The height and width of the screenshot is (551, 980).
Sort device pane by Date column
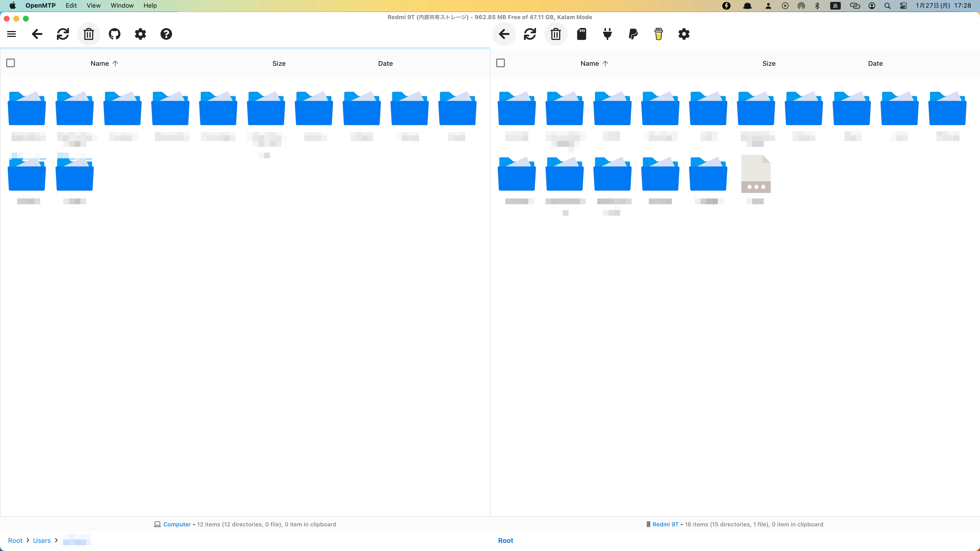pos(875,63)
